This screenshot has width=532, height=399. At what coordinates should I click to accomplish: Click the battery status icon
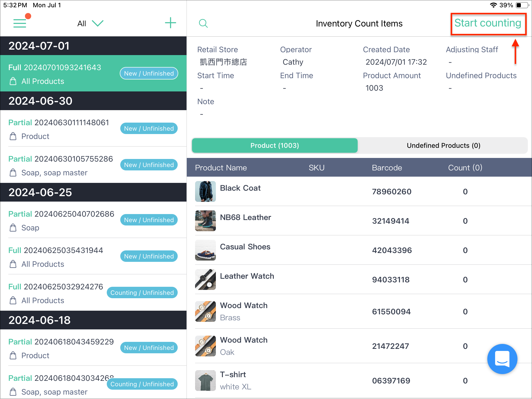click(522, 5)
